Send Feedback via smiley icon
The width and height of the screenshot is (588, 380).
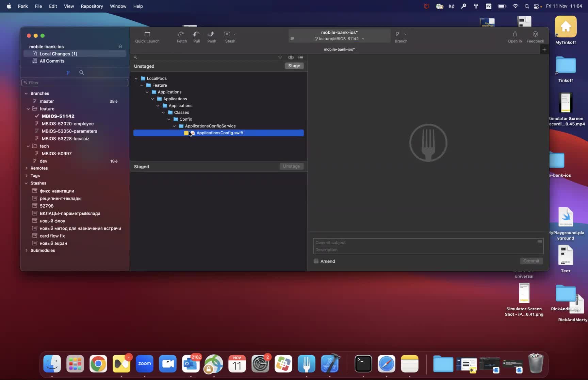click(x=535, y=37)
